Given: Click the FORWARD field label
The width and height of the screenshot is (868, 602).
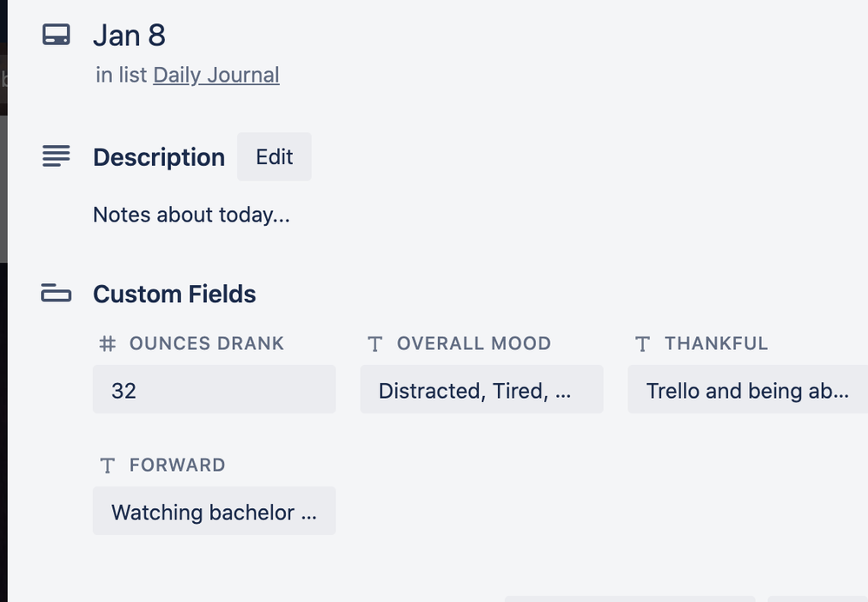Looking at the screenshot, I should [177, 466].
